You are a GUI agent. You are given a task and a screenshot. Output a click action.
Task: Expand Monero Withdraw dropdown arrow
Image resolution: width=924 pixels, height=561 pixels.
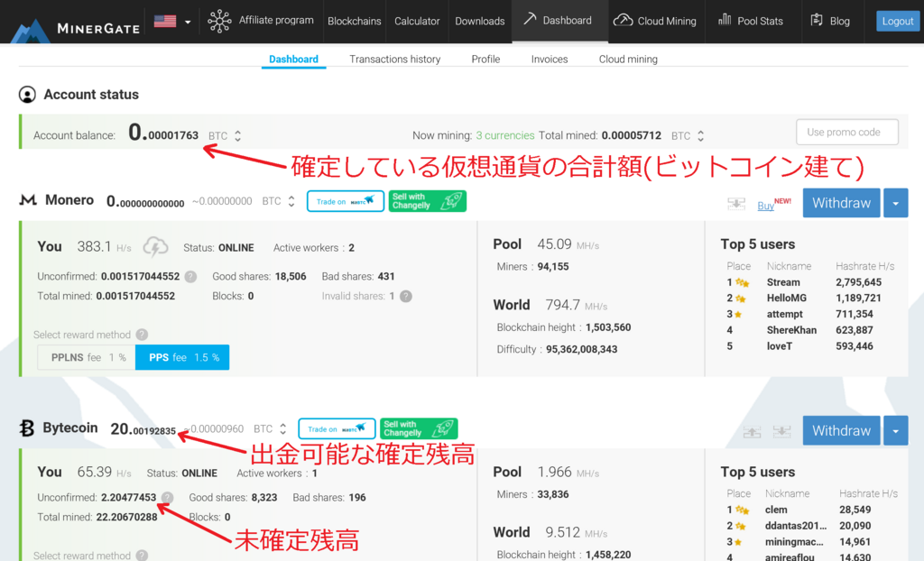[895, 203]
